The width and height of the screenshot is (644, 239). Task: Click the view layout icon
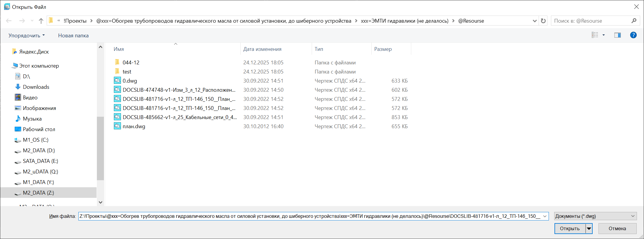click(595, 35)
